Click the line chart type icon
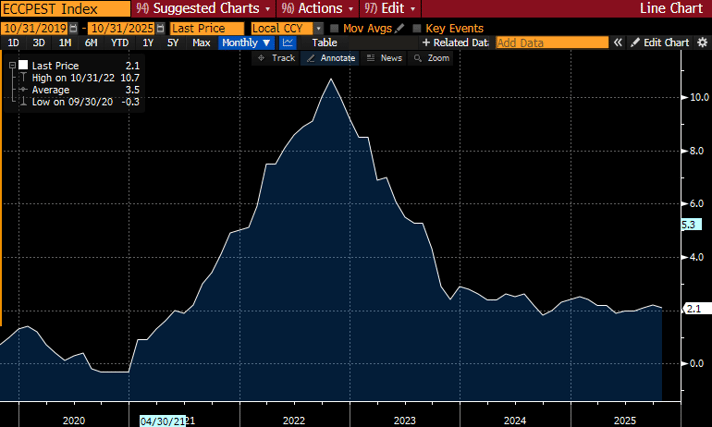This screenshot has width=712, height=427. [x=288, y=43]
